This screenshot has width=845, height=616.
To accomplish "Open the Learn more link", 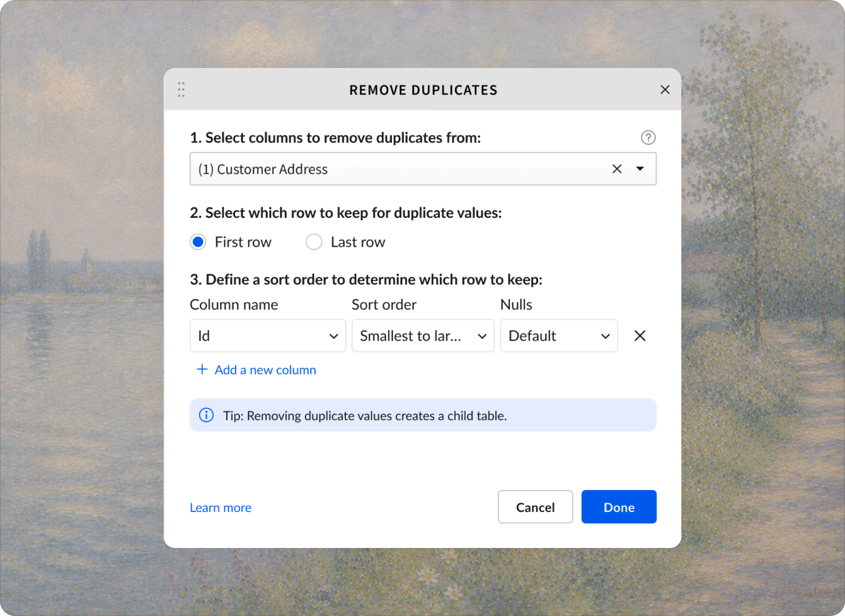I will click(x=221, y=508).
